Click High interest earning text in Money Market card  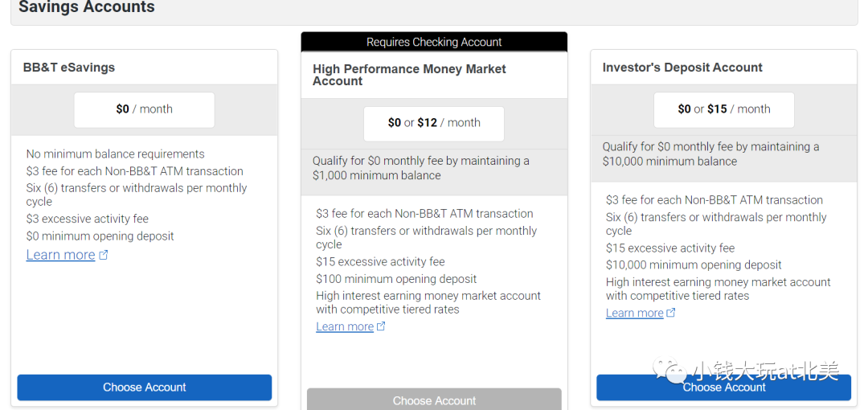point(428,302)
